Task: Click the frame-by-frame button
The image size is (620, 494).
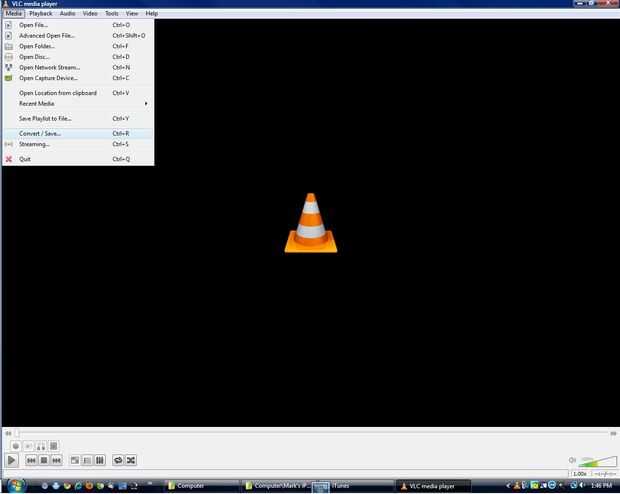Action: 53,446
